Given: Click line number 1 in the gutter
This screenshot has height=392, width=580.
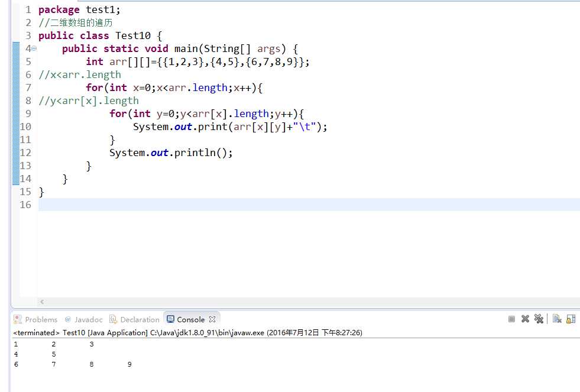Looking at the screenshot, I should pyautogui.click(x=28, y=9).
